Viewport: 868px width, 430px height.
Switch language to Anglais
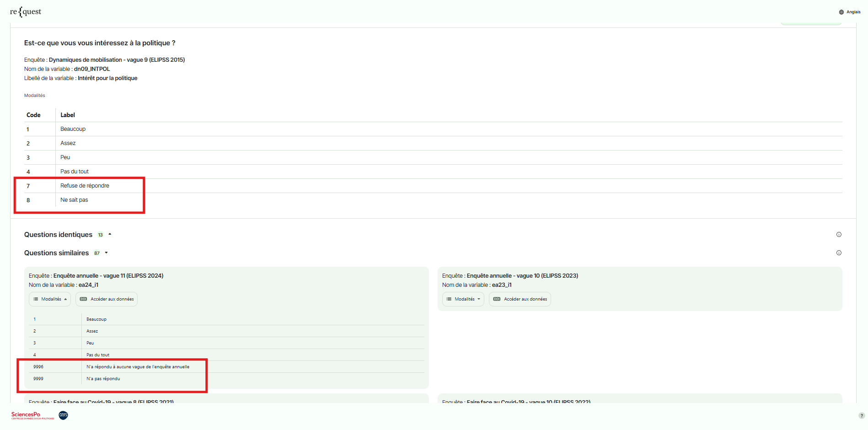pyautogui.click(x=853, y=12)
